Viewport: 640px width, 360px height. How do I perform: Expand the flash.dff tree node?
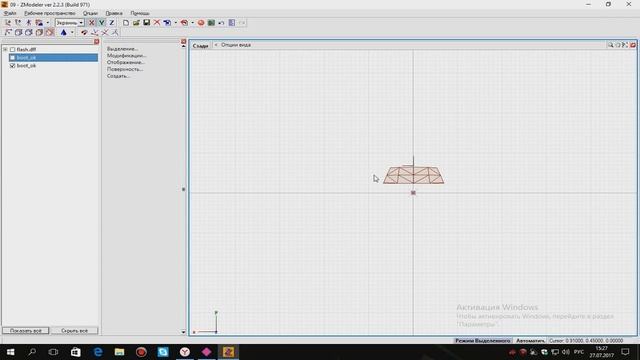pos(5,49)
